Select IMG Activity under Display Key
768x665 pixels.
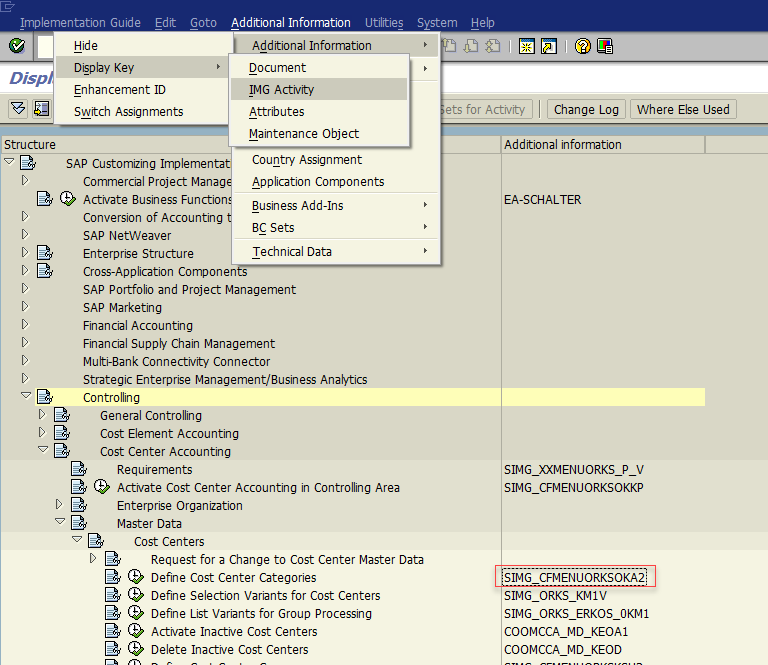[x=319, y=90]
